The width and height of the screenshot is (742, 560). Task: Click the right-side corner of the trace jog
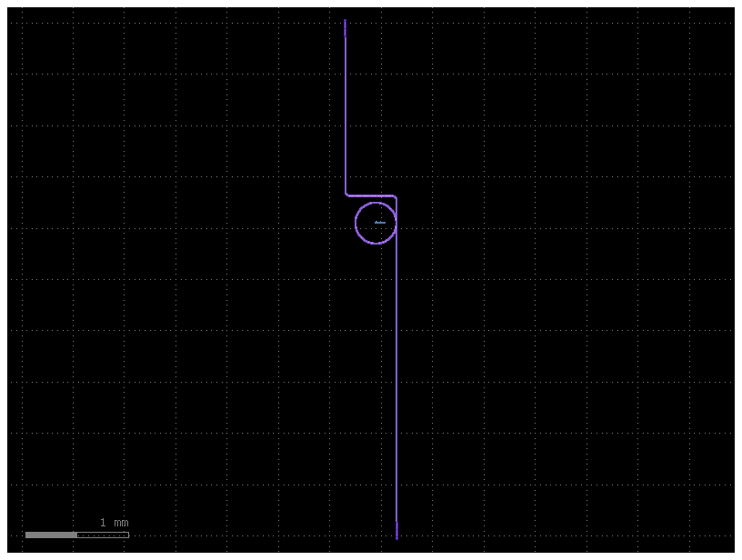click(396, 197)
